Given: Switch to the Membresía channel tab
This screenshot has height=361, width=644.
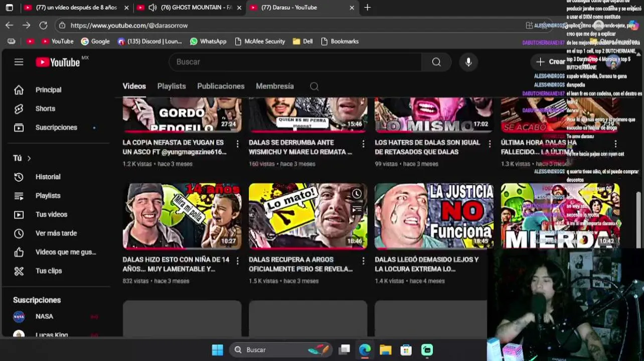Looking at the screenshot, I should click(275, 86).
